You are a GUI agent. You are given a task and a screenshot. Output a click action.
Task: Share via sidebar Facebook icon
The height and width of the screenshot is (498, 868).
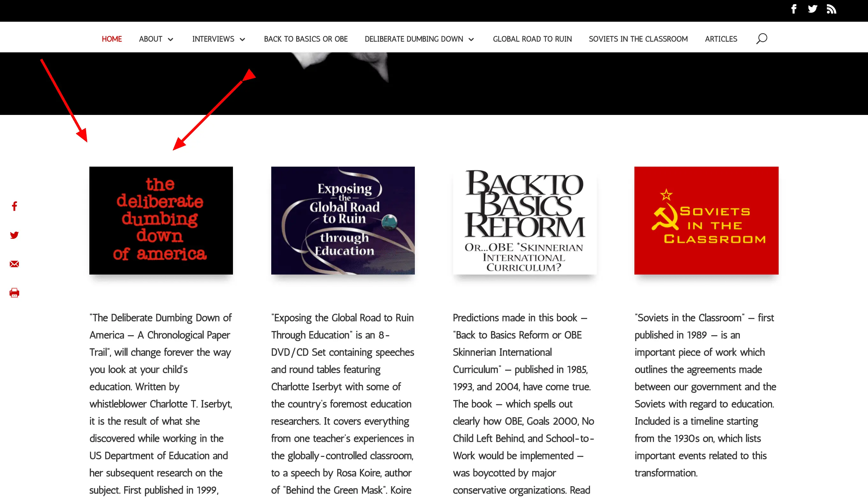click(x=14, y=206)
